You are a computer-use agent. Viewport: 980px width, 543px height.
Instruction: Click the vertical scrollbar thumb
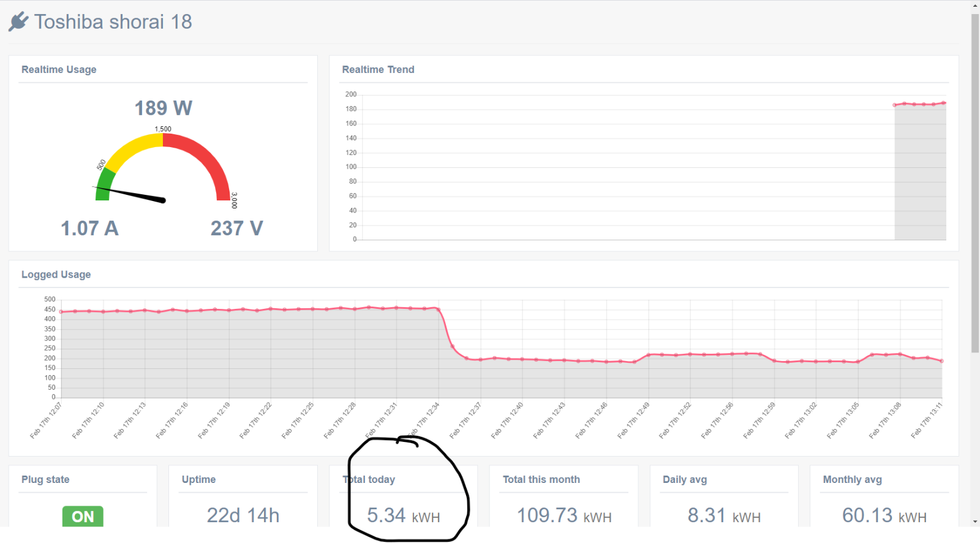[x=975, y=183]
